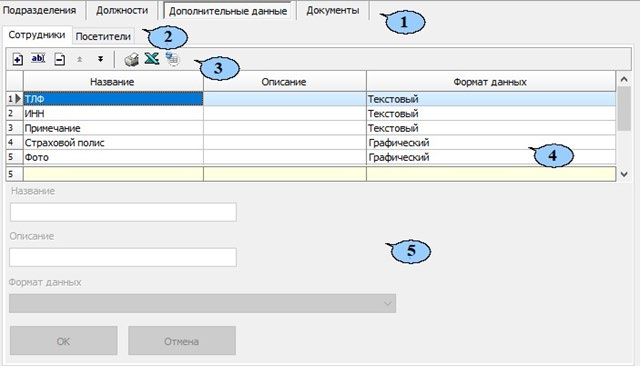Click the table scrollbar down arrow
This screenshot has width=641, height=368.
coord(624,175)
